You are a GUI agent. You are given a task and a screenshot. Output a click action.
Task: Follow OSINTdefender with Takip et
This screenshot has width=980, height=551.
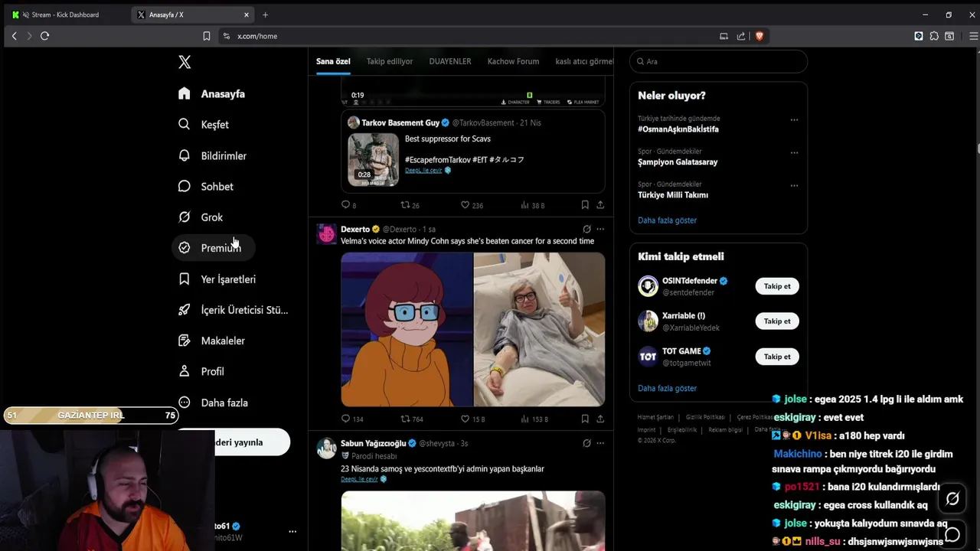tap(777, 286)
